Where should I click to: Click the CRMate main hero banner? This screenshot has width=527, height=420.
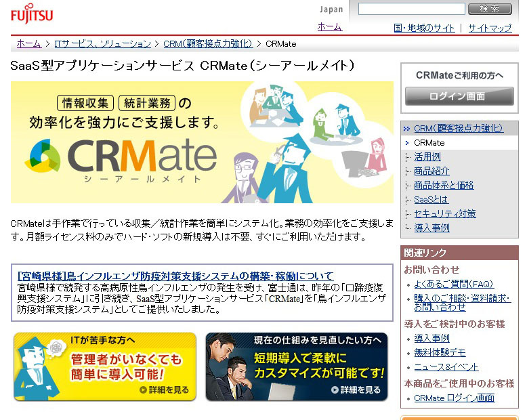click(x=202, y=142)
